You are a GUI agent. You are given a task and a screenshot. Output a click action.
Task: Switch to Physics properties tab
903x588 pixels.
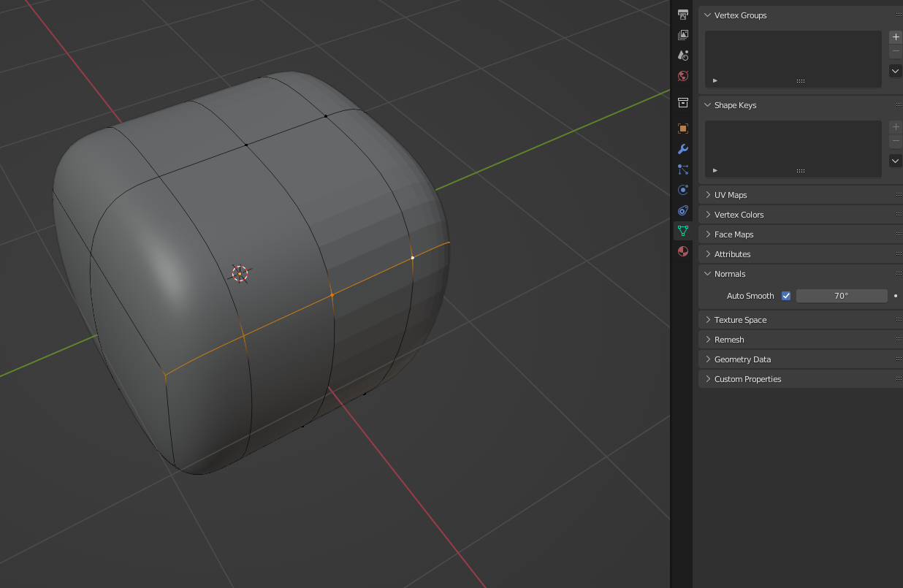[683, 190]
